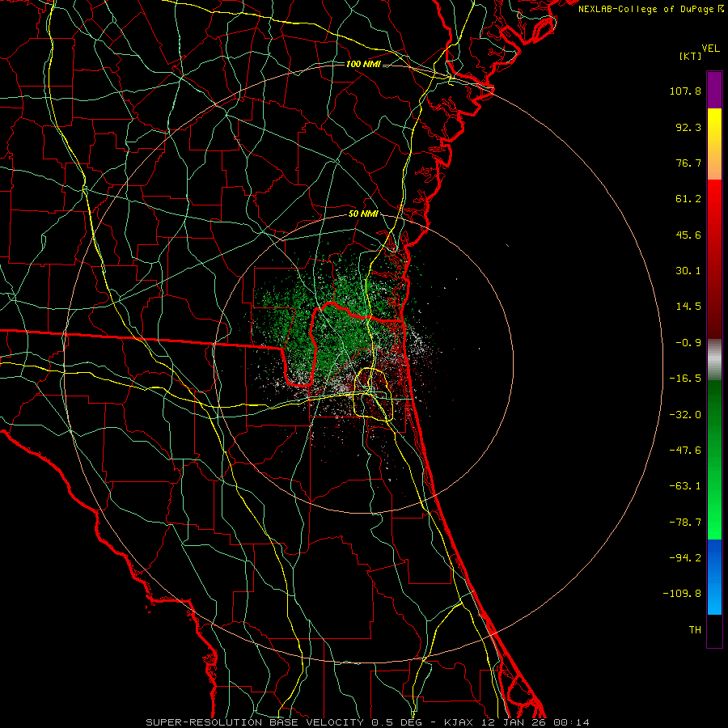Image resolution: width=728 pixels, height=728 pixels.
Task: Pick the yellow-orange segment of the color bar
Action: click(714, 145)
